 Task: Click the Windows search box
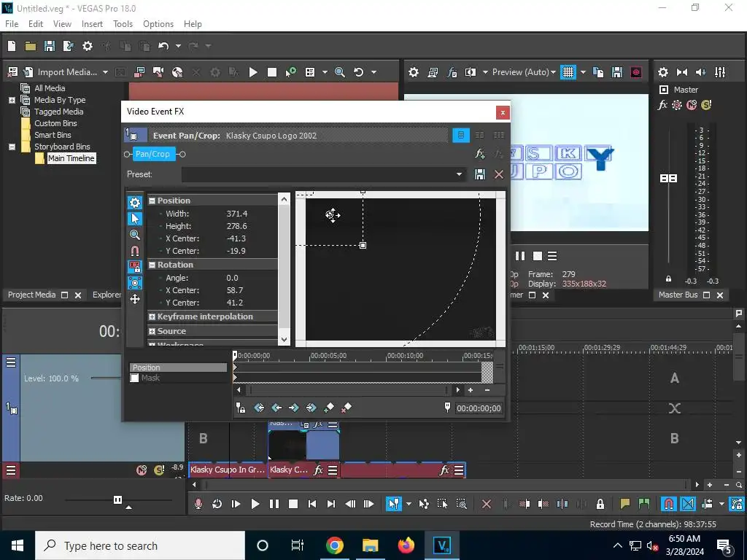tap(140, 545)
